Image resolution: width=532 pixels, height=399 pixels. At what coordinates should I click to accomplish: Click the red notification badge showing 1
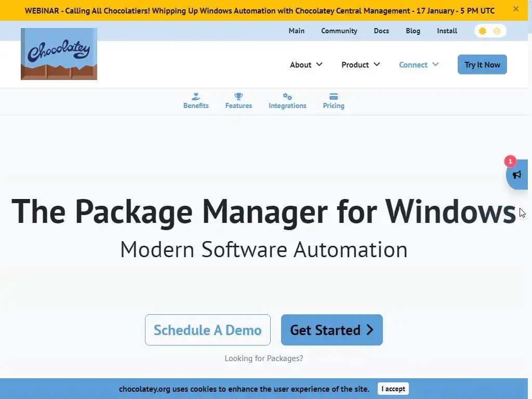(x=510, y=162)
